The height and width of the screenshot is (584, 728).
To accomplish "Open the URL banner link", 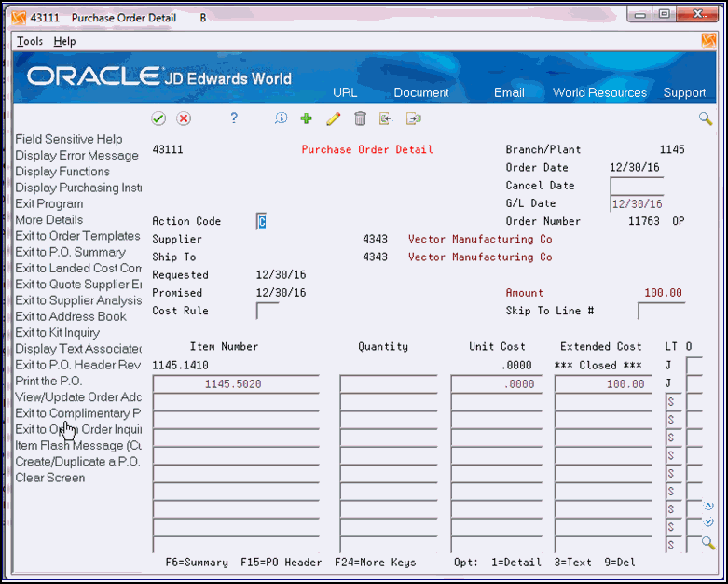I will click(345, 92).
